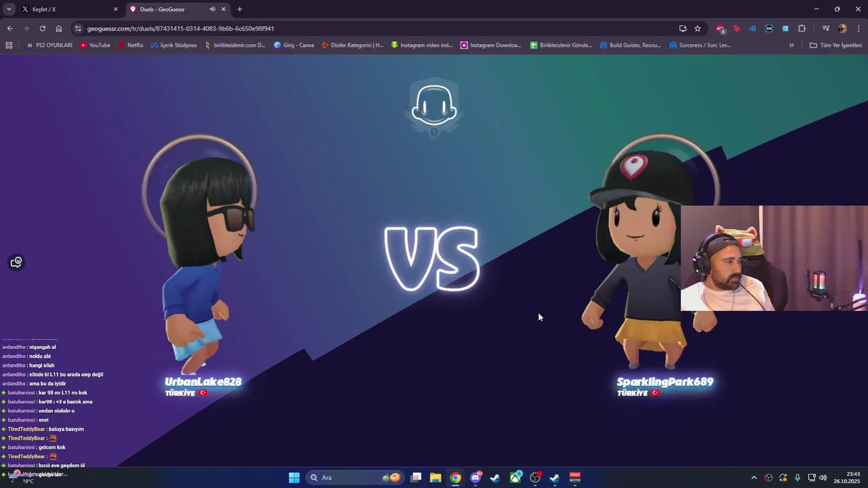Open OBS Studio from the taskbar

(x=535, y=478)
